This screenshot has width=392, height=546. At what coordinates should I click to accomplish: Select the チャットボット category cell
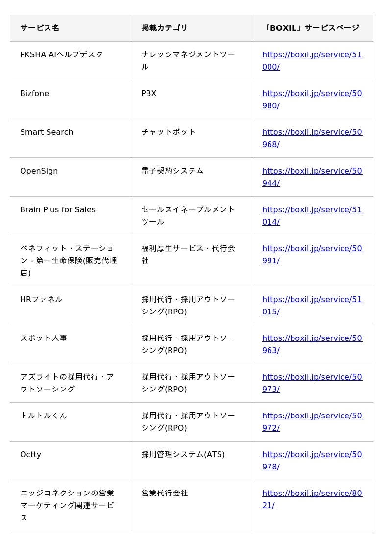[x=192, y=138]
